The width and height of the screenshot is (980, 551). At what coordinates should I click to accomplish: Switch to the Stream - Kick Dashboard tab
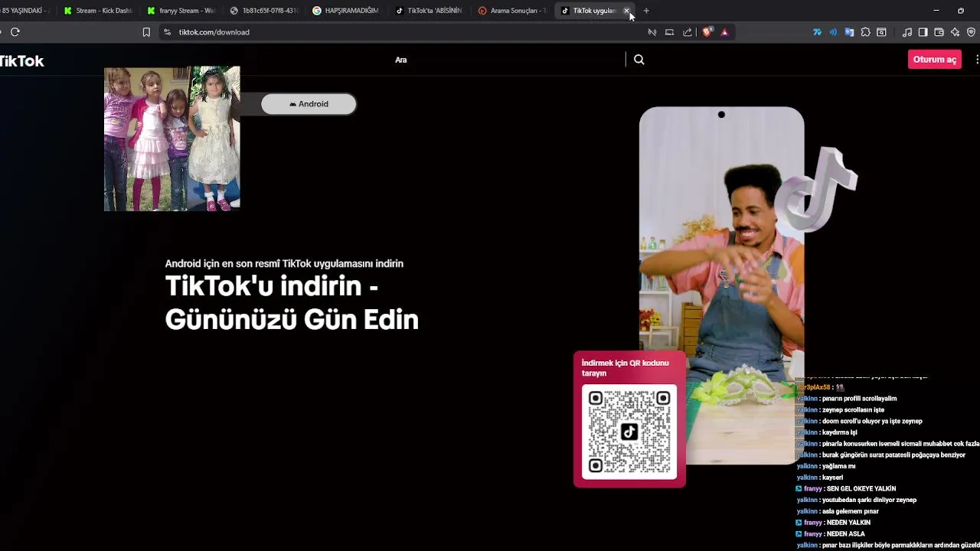point(100,11)
